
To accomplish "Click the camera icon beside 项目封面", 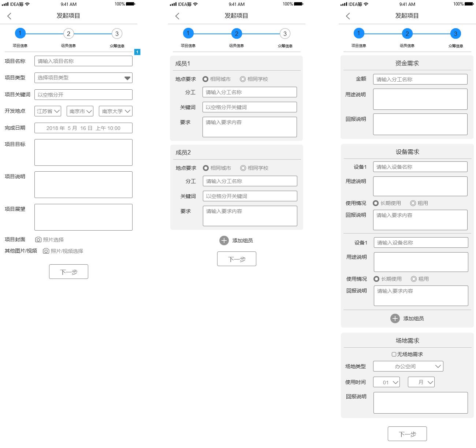I will 38,240.
